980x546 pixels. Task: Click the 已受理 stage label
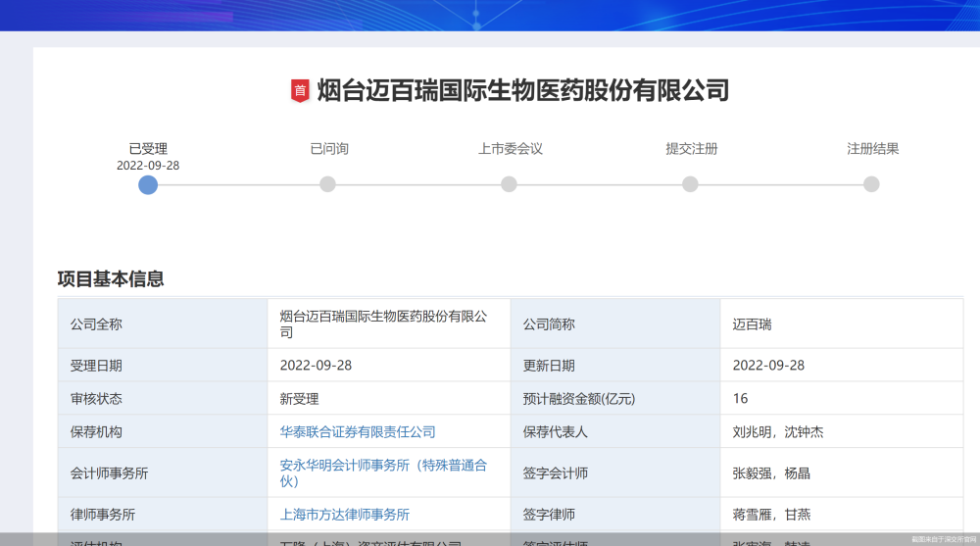148,149
